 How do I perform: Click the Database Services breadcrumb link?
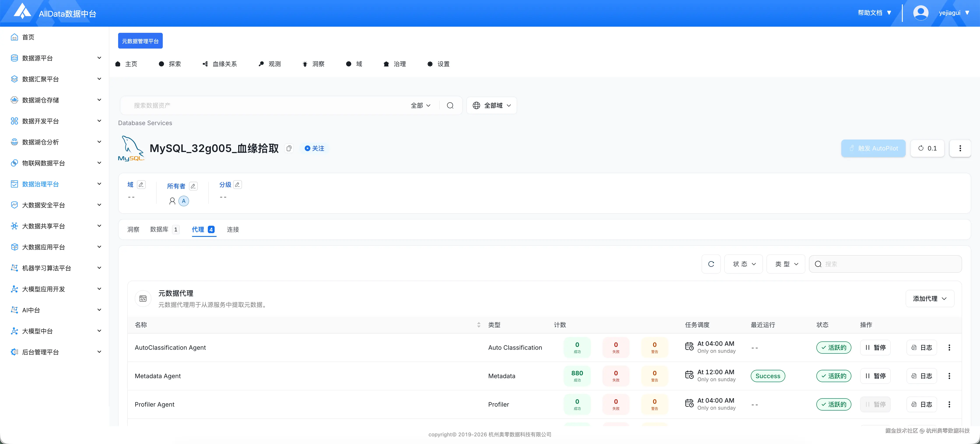coord(145,123)
